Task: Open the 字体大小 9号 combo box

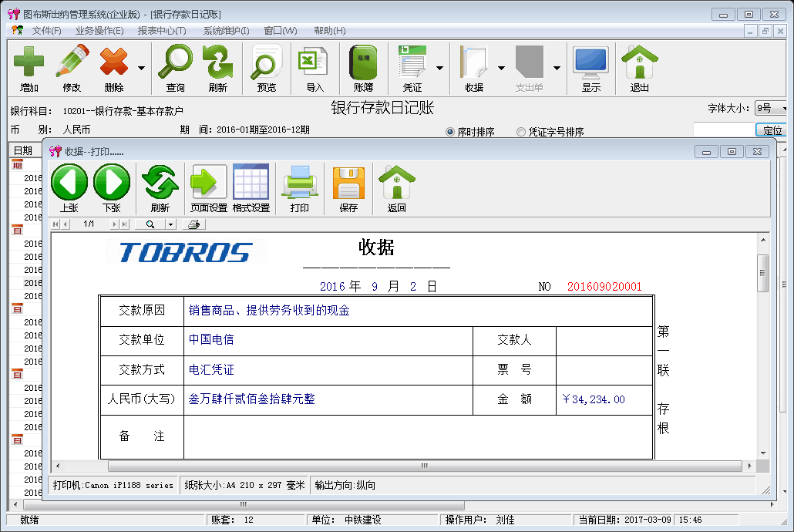Action: coord(771,108)
